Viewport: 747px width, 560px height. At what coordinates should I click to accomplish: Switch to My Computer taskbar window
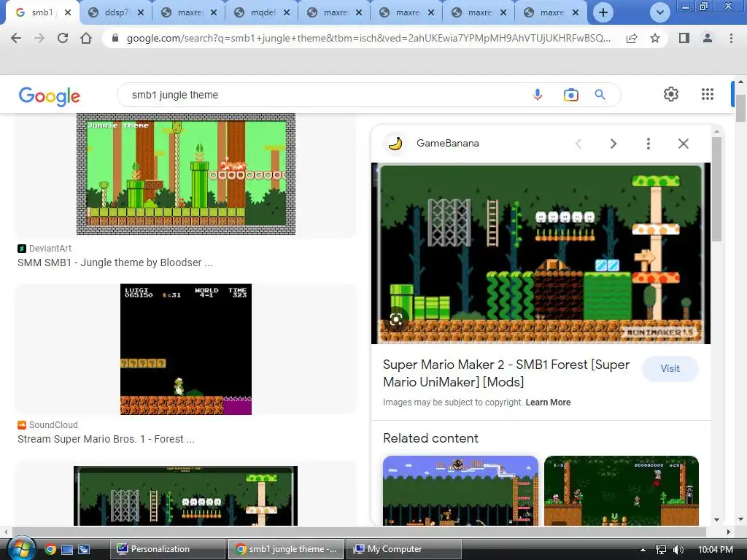(x=404, y=549)
